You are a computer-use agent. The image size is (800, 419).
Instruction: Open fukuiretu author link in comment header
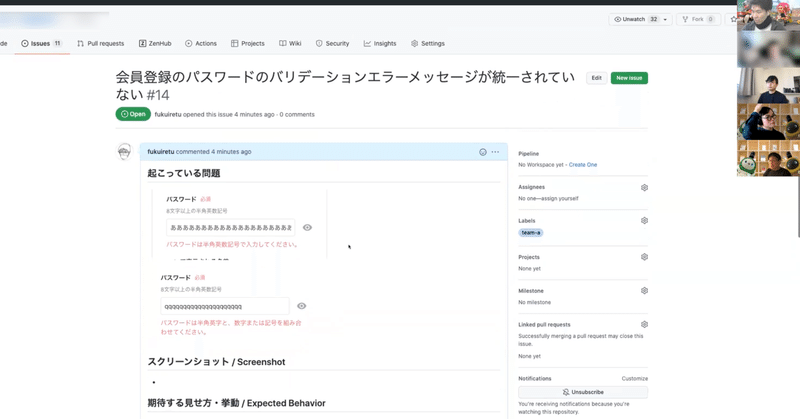[161, 152]
